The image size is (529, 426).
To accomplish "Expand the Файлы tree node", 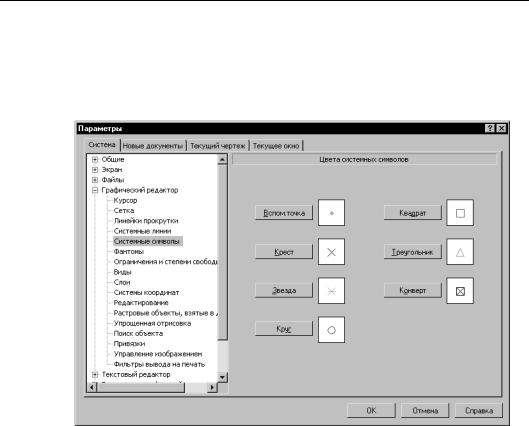I will coord(95,180).
